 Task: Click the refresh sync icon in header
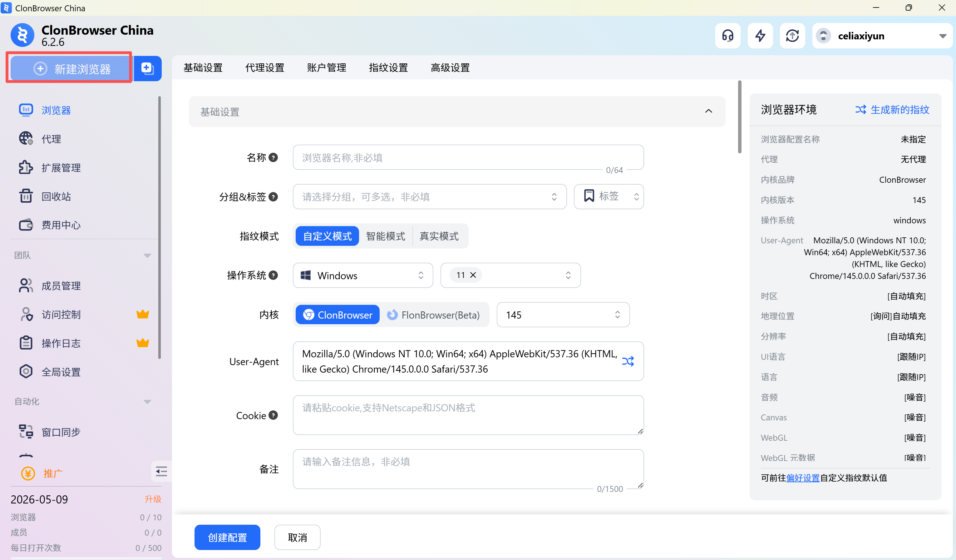tap(792, 36)
